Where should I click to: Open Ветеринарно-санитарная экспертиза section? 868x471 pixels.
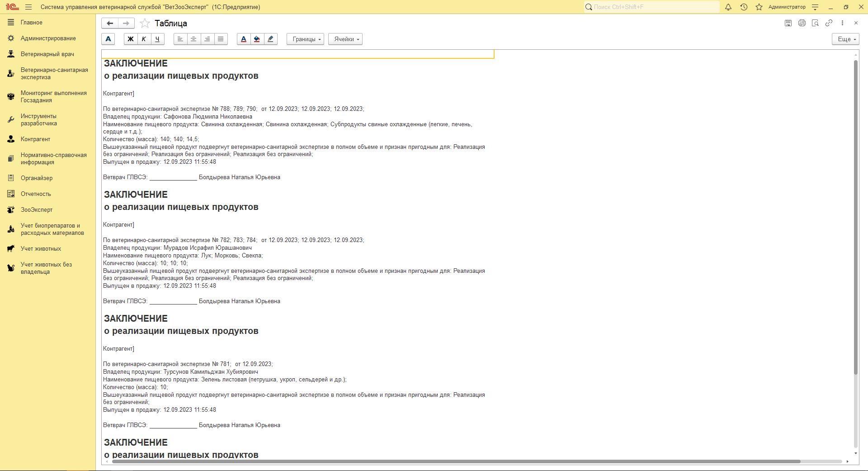[48, 74]
